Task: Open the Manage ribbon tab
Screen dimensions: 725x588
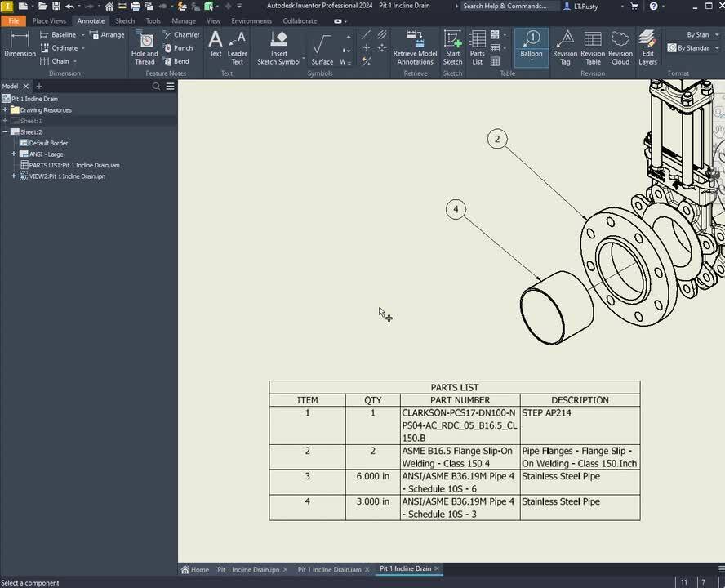Action: (184, 21)
